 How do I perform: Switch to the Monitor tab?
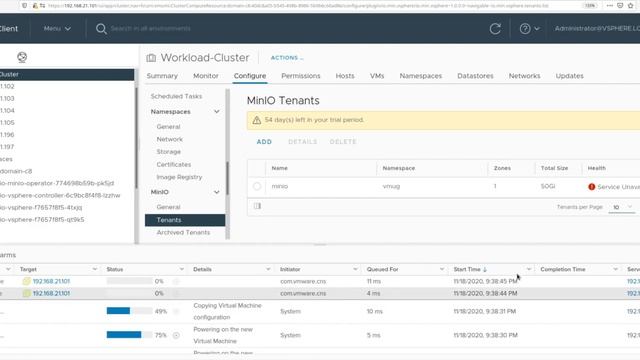(206, 76)
